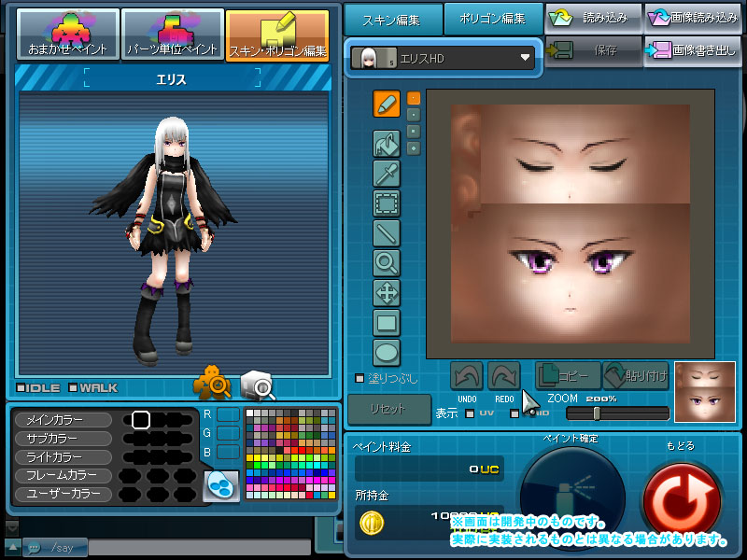Click the orange camera zoom icon
Image resolution: width=747 pixels, height=560 pixels.
tap(212, 383)
